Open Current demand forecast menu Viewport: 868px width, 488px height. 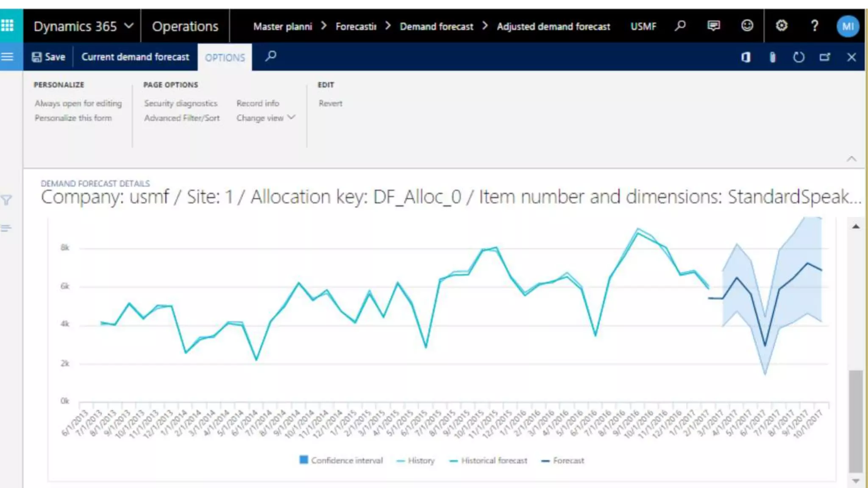tap(135, 57)
